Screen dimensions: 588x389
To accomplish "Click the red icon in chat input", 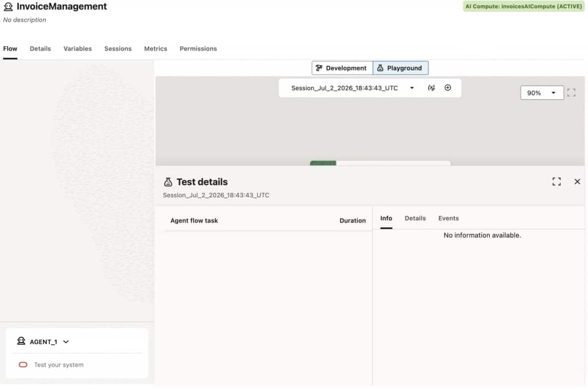I will click(23, 365).
